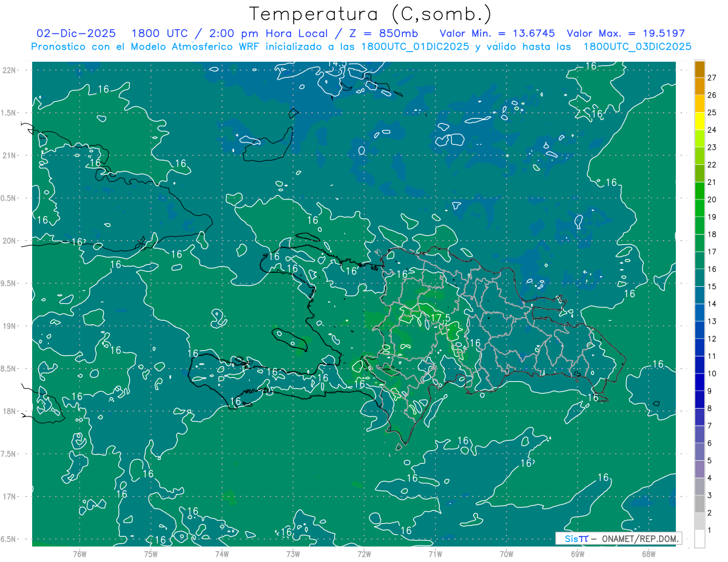
Task: Click the purple legend swatch between 5 and 6
Action: (x=699, y=452)
